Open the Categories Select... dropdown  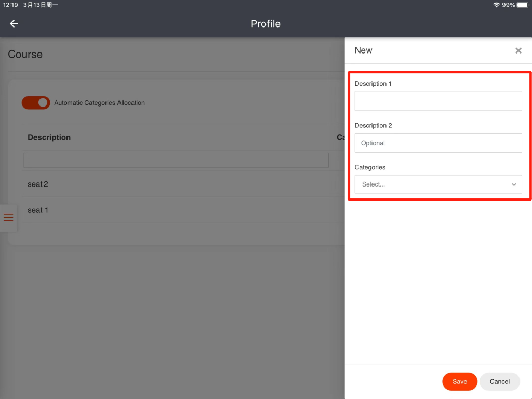coord(432,184)
